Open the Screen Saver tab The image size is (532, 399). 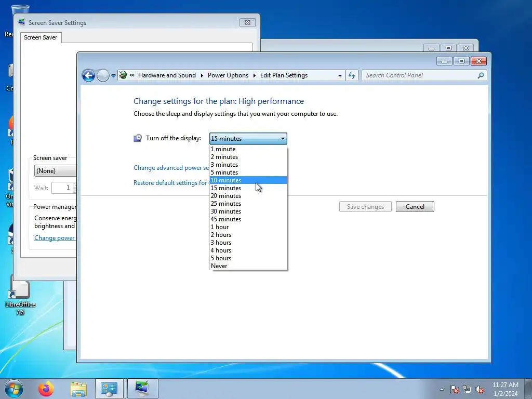(41, 37)
